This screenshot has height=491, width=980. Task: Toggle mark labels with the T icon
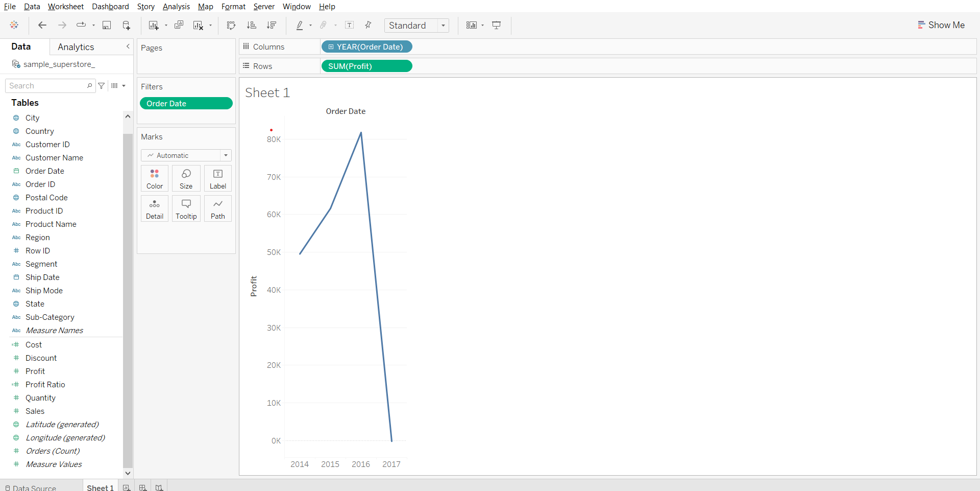[x=350, y=25]
